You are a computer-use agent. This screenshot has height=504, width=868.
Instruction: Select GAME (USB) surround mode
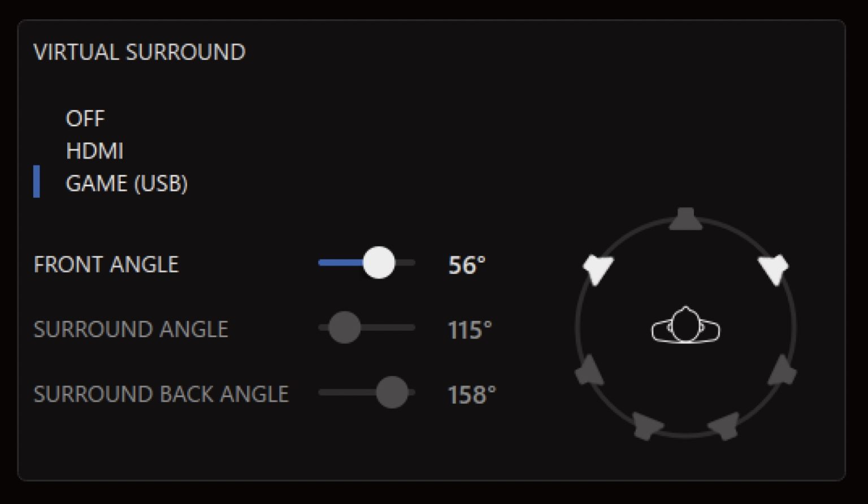(127, 183)
